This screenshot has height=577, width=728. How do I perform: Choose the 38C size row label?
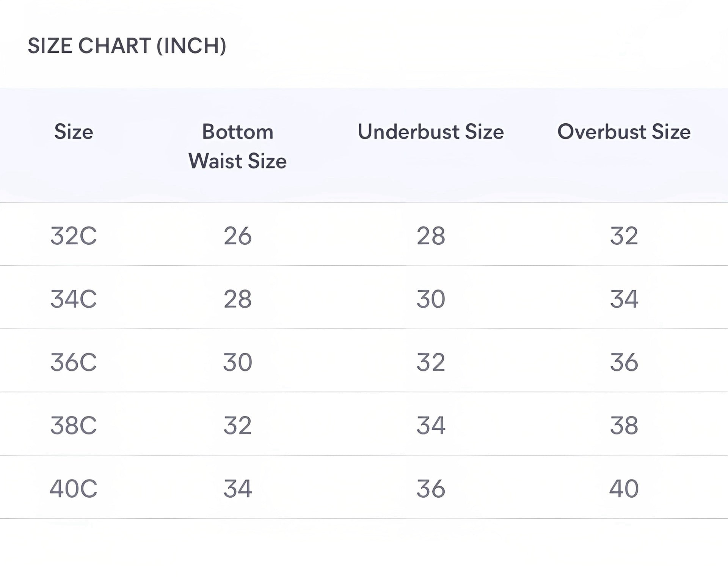74,425
